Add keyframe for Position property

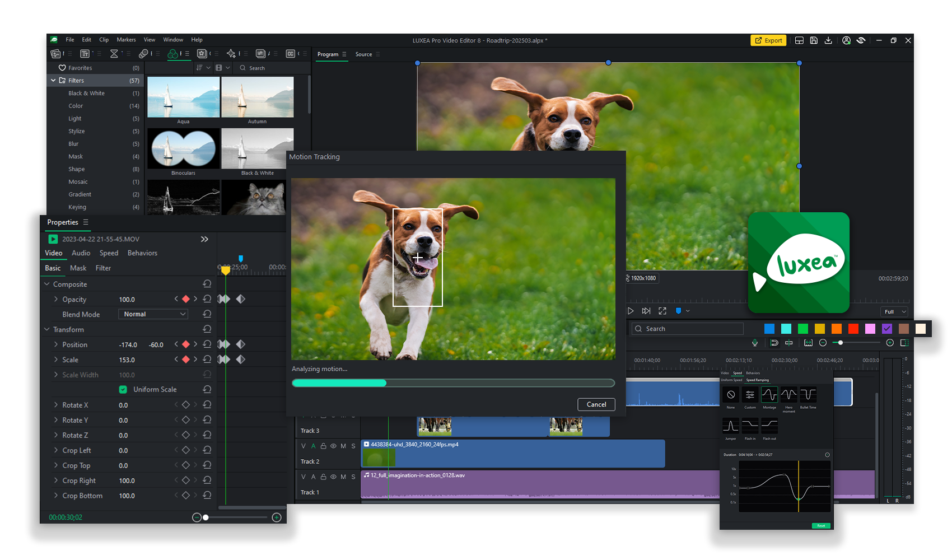(x=186, y=344)
